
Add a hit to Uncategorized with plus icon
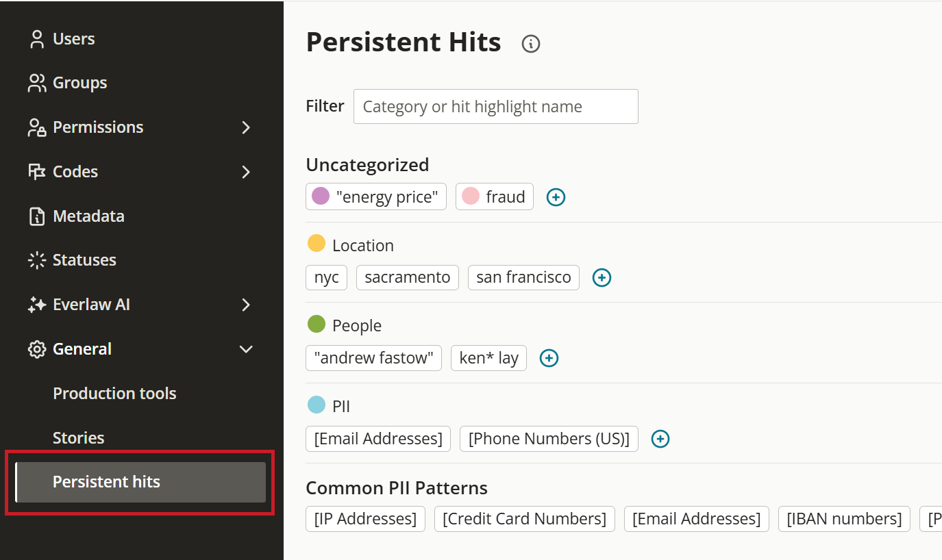click(556, 197)
